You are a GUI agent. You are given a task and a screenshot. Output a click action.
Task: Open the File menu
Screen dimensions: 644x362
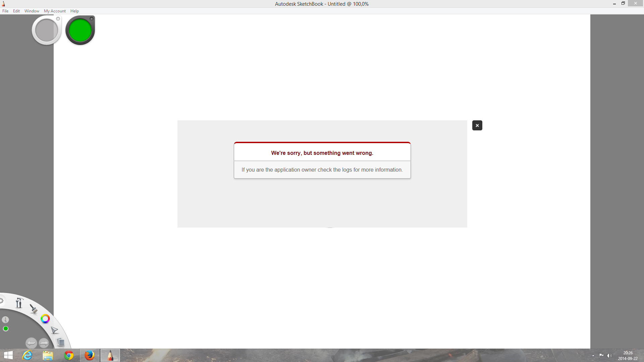pos(5,11)
